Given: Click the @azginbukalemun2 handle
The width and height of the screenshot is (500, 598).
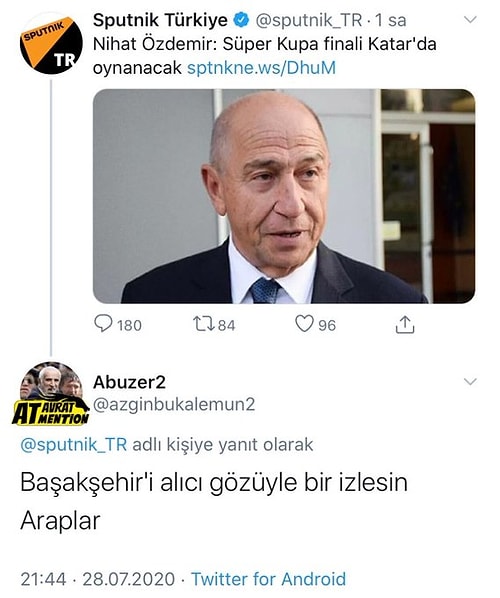Looking at the screenshot, I should [174, 405].
